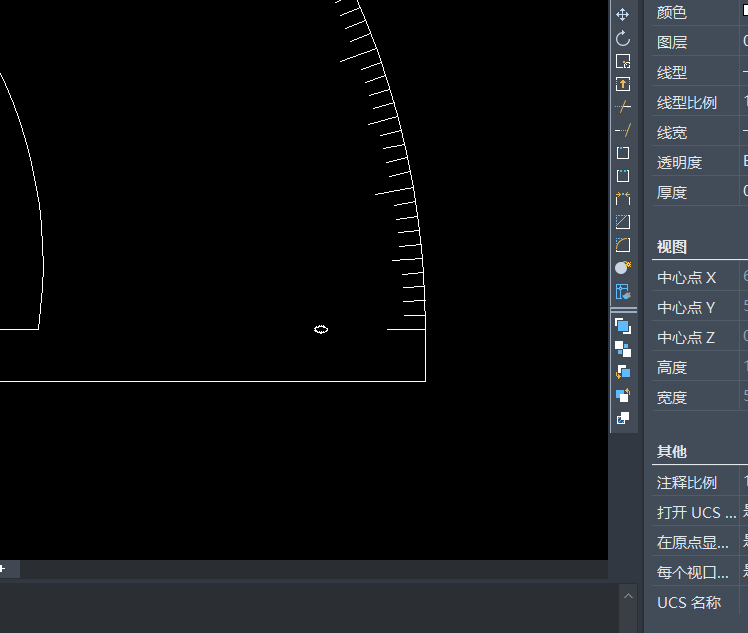
Task: Click the Send to Back draw order icon
Action: (x=623, y=349)
